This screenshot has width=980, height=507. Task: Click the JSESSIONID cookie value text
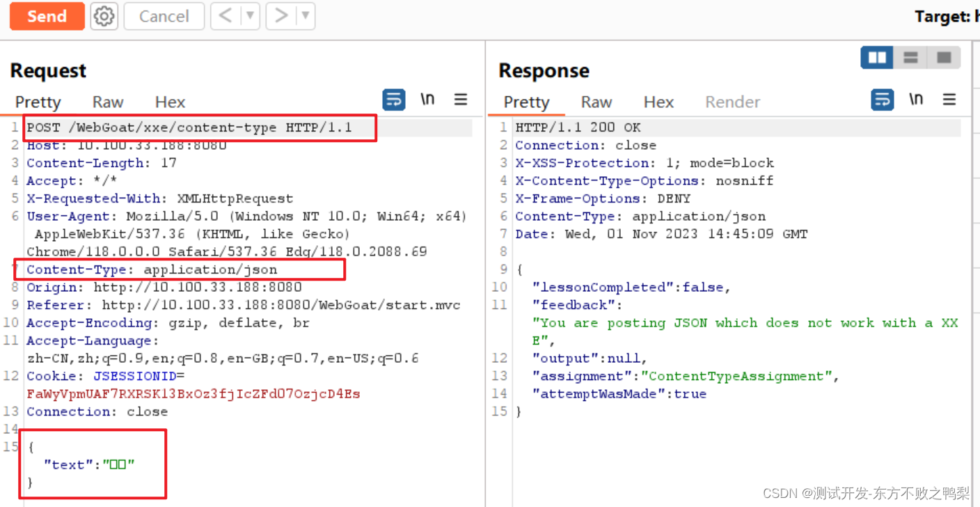(193, 394)
